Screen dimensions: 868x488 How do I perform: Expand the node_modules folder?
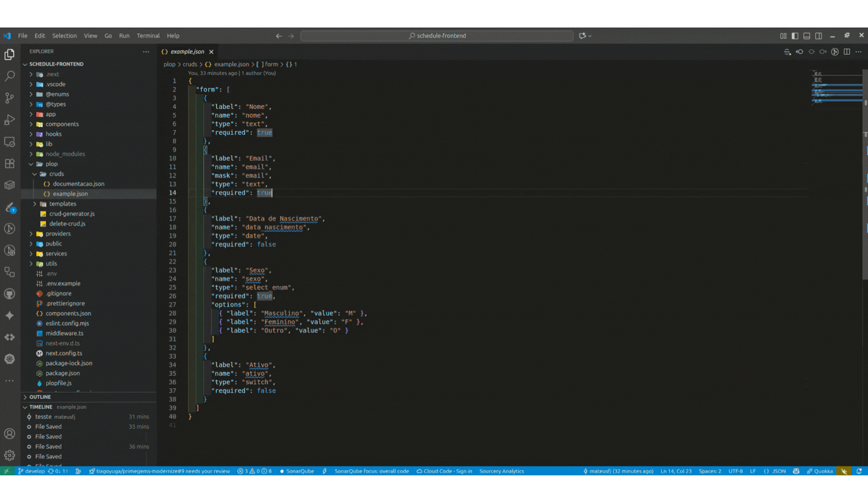point(65,154)
